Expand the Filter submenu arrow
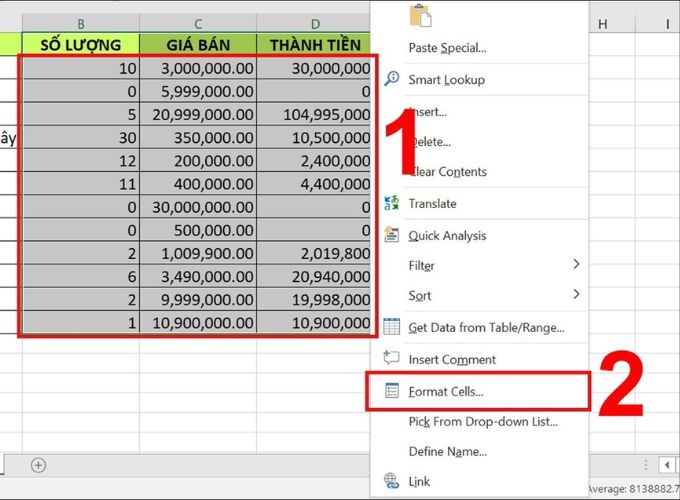This screenshot has height=500, width=680. [x=576, y=264]
